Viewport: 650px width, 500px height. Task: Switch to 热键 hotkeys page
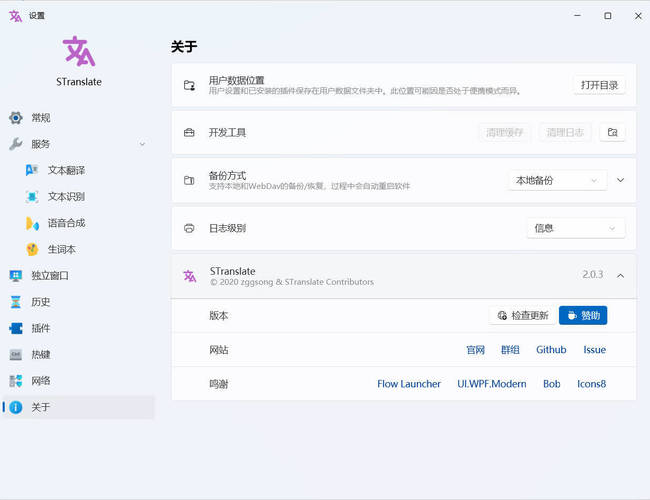40,354
